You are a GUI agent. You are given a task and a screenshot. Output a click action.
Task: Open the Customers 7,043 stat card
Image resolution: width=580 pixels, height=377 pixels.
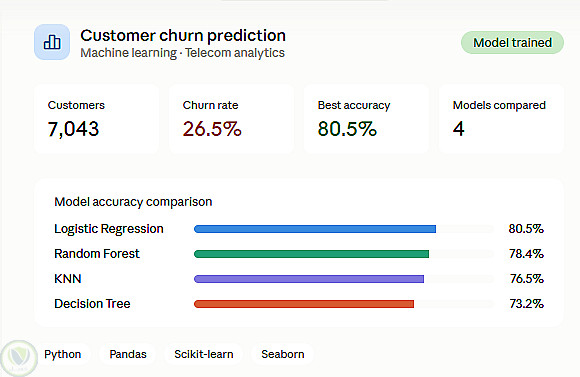click(x=97, y=119)
